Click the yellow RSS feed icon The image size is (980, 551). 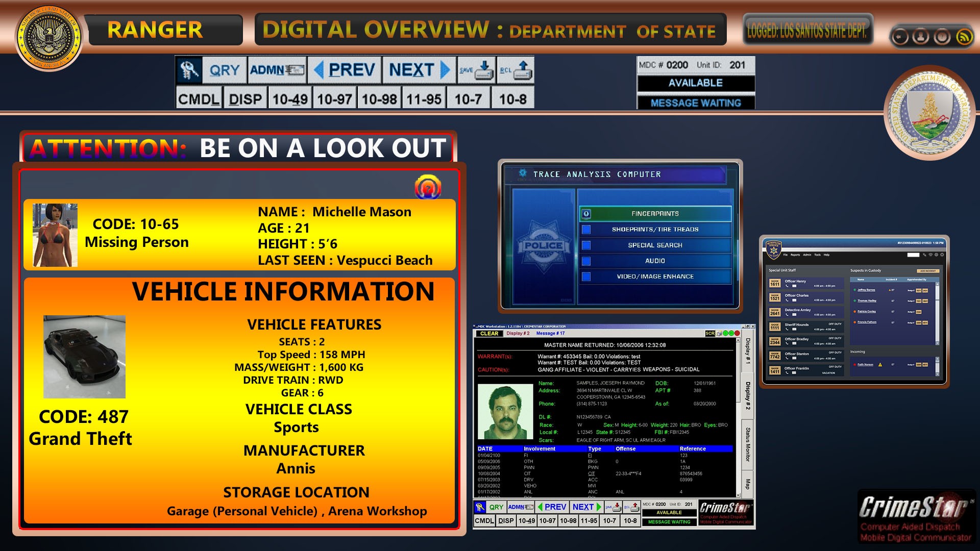pyautogui.click(x=964, y=37)
